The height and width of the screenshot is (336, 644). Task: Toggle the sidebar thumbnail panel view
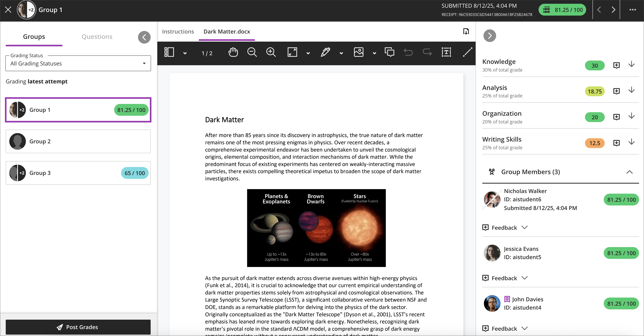(169, 53)
